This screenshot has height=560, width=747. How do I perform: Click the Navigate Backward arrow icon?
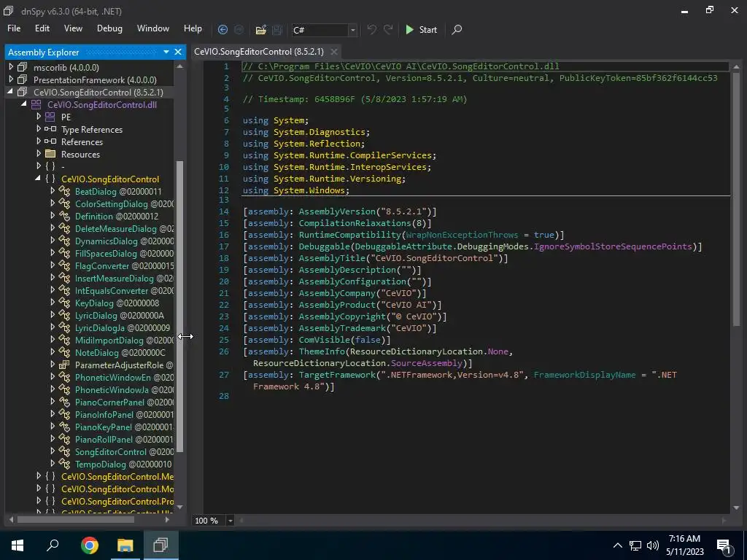click(x=222, y=29)
